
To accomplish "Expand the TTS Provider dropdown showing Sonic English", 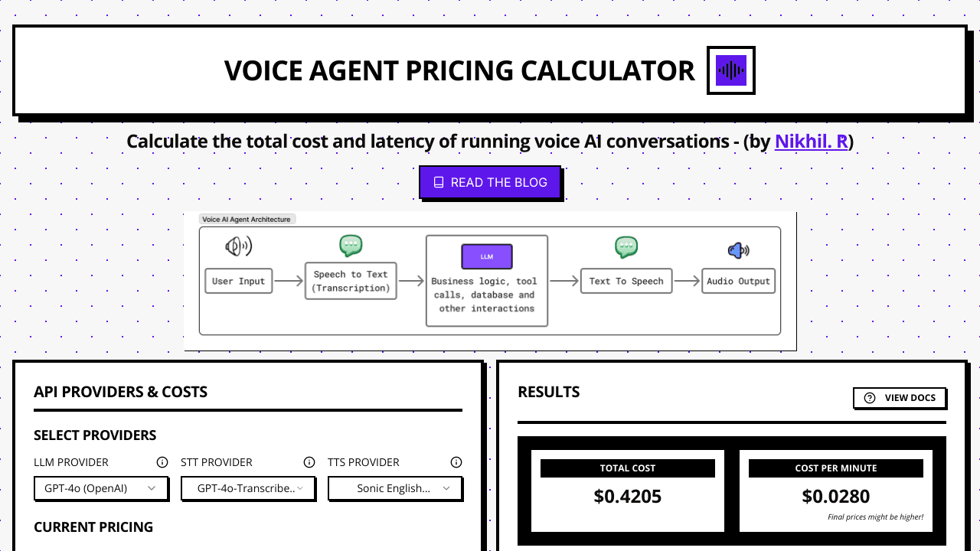I will click(x=395, y=488).
